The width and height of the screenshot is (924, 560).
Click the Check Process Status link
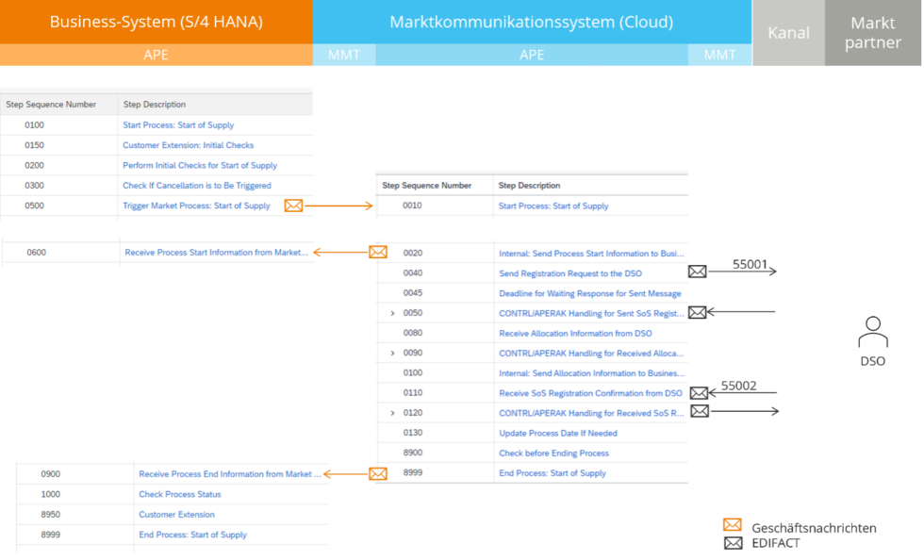(179, 494)
